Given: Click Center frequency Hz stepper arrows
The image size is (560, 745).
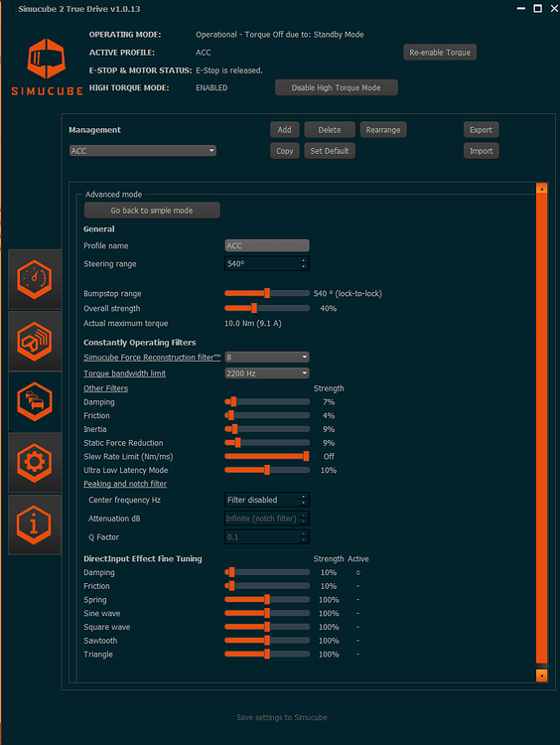Looking at the screenshot, I should (304, 500).
